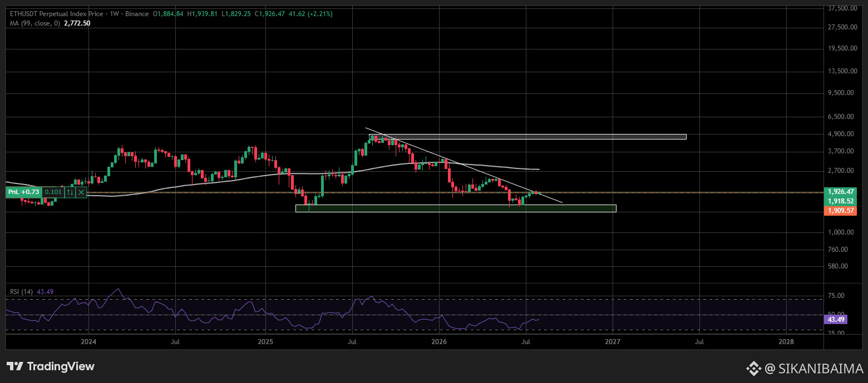The height and width of the screenshot is (383, 868).
Task: Click the 2028 time axis label
Action: coord(786,341)
